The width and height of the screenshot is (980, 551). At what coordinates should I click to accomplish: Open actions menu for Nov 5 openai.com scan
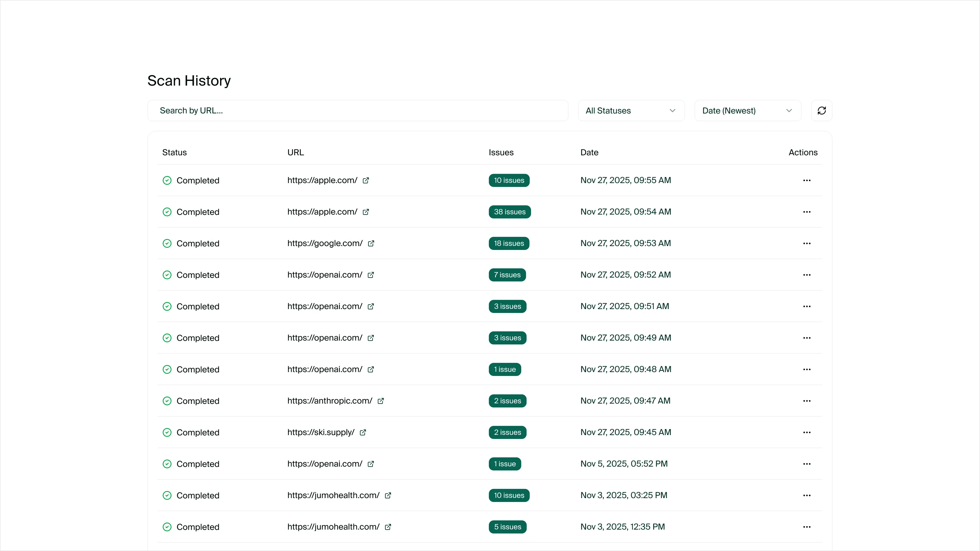(x=807, y=464)
